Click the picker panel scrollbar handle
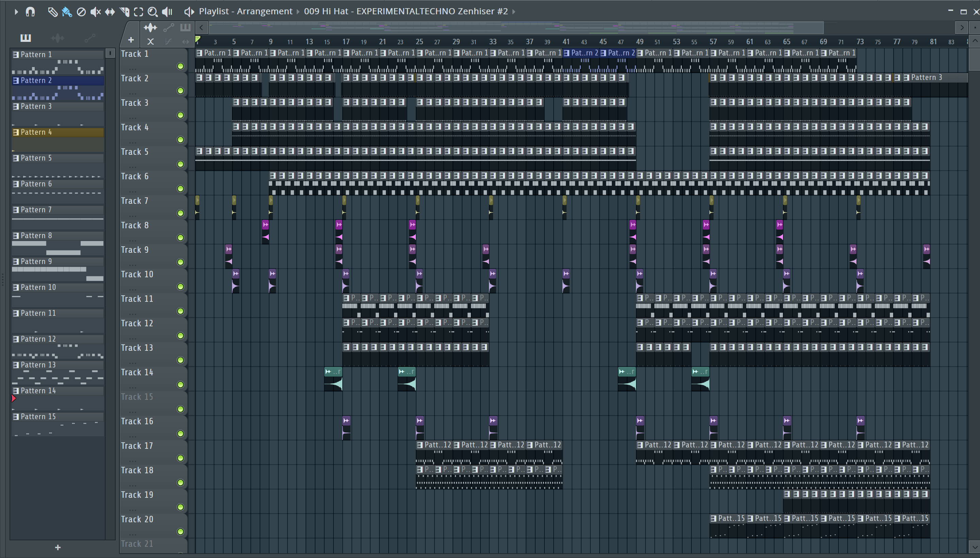The width and height of the screenshot is (980, 558). (110, 53)
